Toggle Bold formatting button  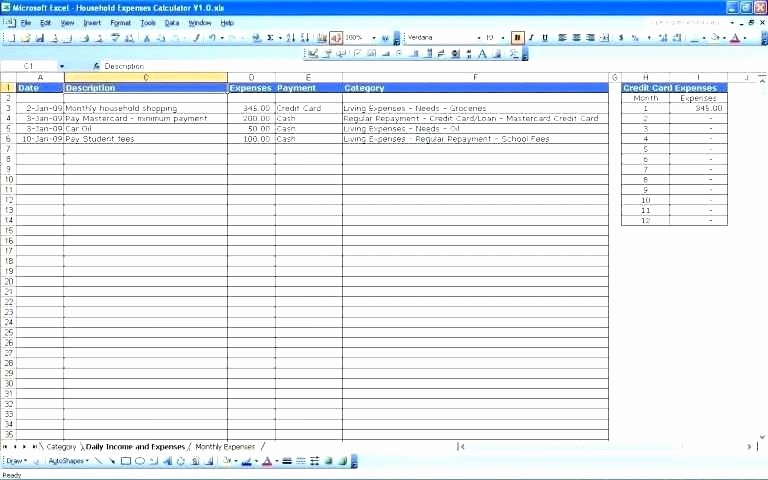[517, 38]
